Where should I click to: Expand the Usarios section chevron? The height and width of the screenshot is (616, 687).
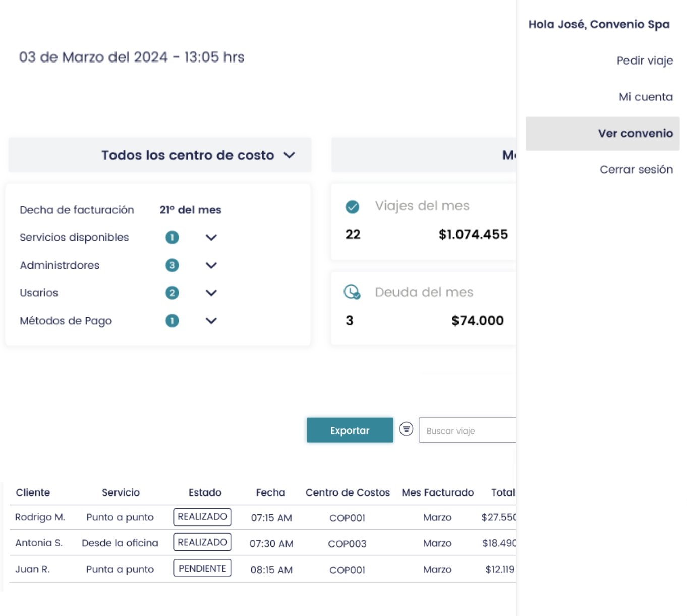click(211, 293)
